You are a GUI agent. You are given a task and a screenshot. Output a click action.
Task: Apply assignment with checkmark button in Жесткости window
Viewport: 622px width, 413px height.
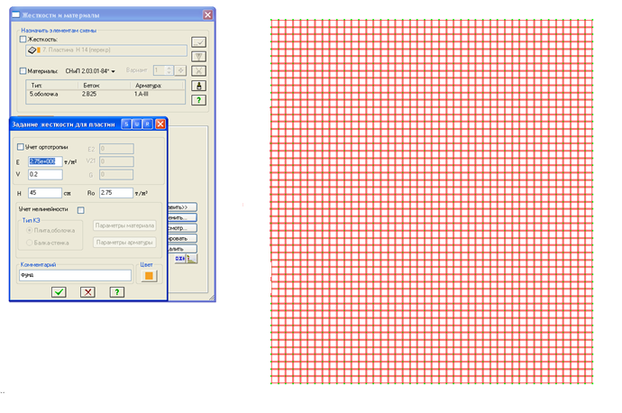pos(199,42)
